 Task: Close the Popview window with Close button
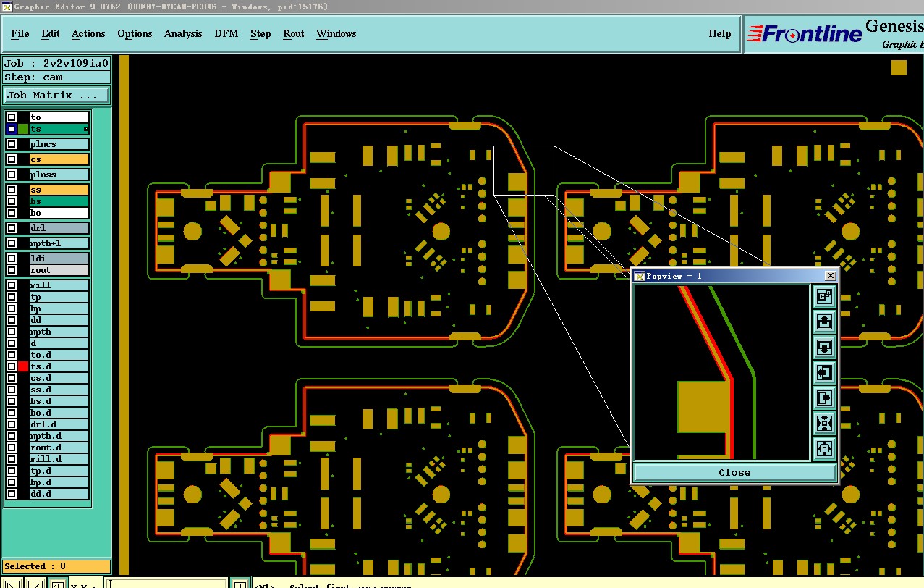tap(734, 472)
